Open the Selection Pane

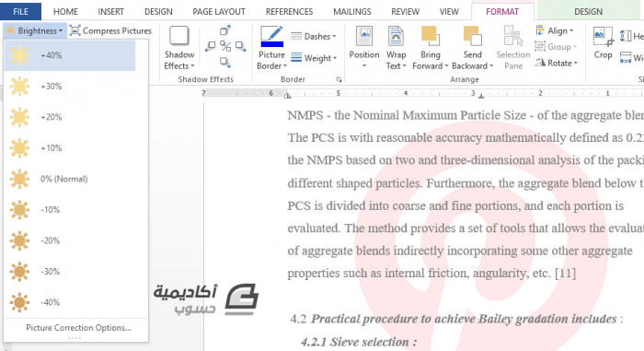click(513, 48)
